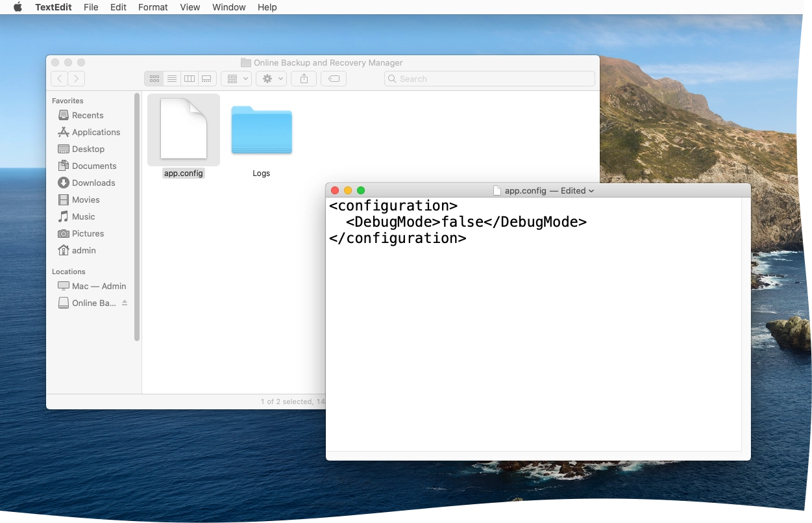The height and width of the screenshot is (523, 812).
Task: Click the word false in DebugMode line
Action: pyautogui.click(x=463, y=222)
